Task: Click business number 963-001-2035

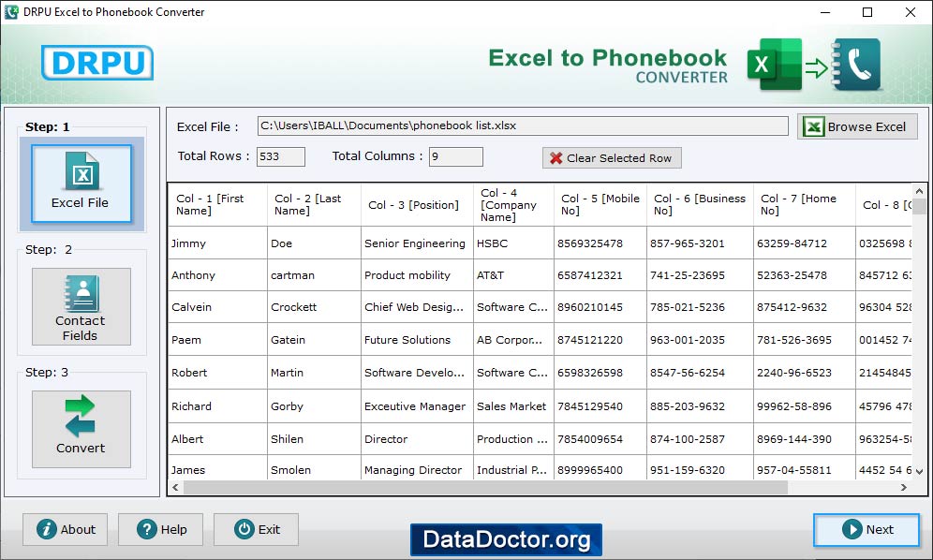Action: pos(701,340)
